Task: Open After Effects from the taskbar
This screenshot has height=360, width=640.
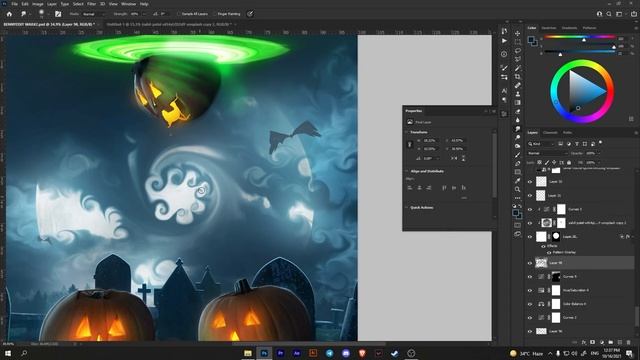Action: click(x=297, y=353)
